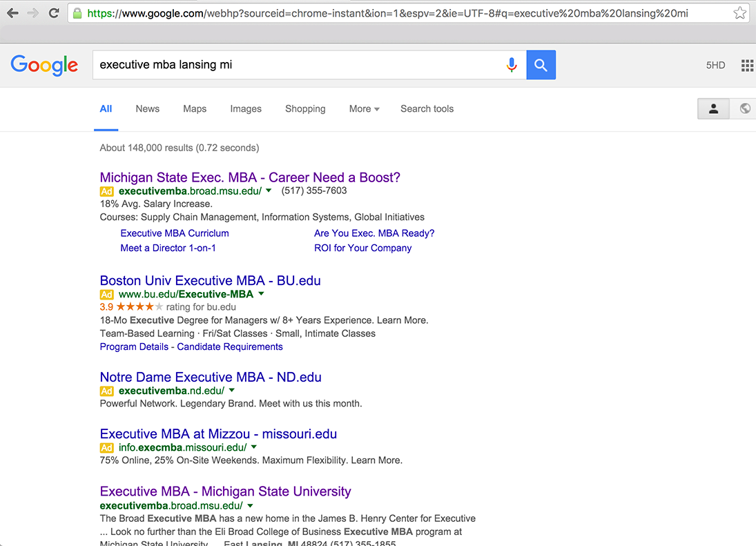The height and width of the screenshot is (546, 756).
Task: Click the browser address bar URL
Action: coord(387,14)
